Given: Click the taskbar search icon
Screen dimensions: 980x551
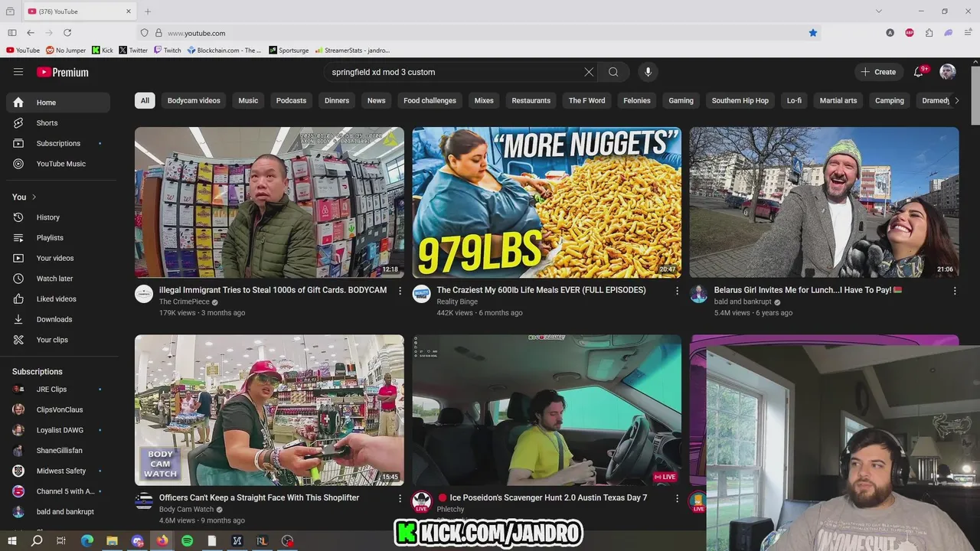Looking at the screenshot, I should click(37, 541).
